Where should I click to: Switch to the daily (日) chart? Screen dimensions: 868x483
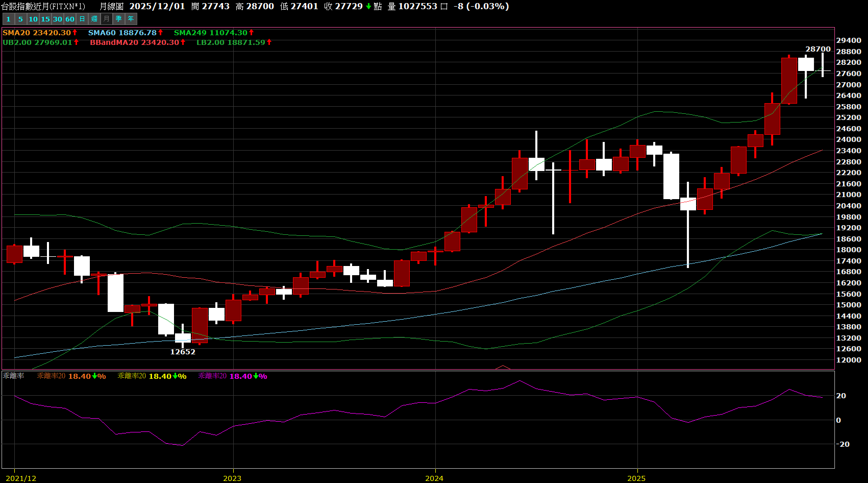tap(82, 19)
